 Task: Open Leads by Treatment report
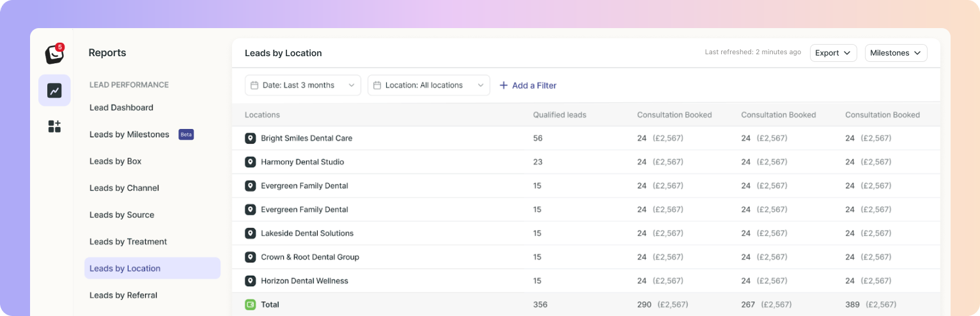pos(128,242)
